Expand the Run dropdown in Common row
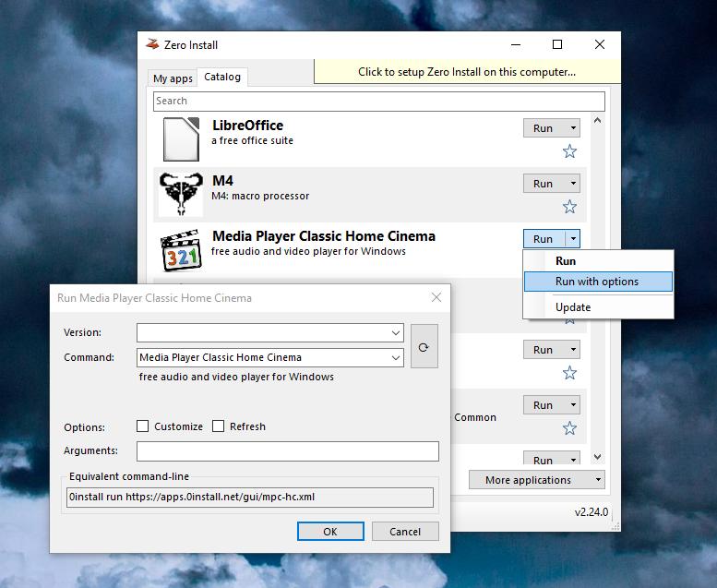Screen dimensions: 717x588 point(573,405)
